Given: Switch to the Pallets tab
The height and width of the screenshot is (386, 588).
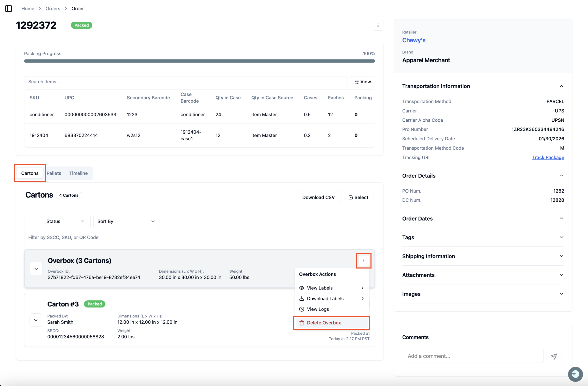Looking at the screenshot, I should click(x=54, y=173).
